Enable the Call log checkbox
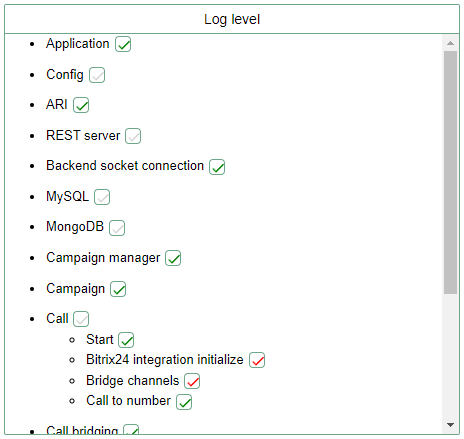 click(81, 319)
